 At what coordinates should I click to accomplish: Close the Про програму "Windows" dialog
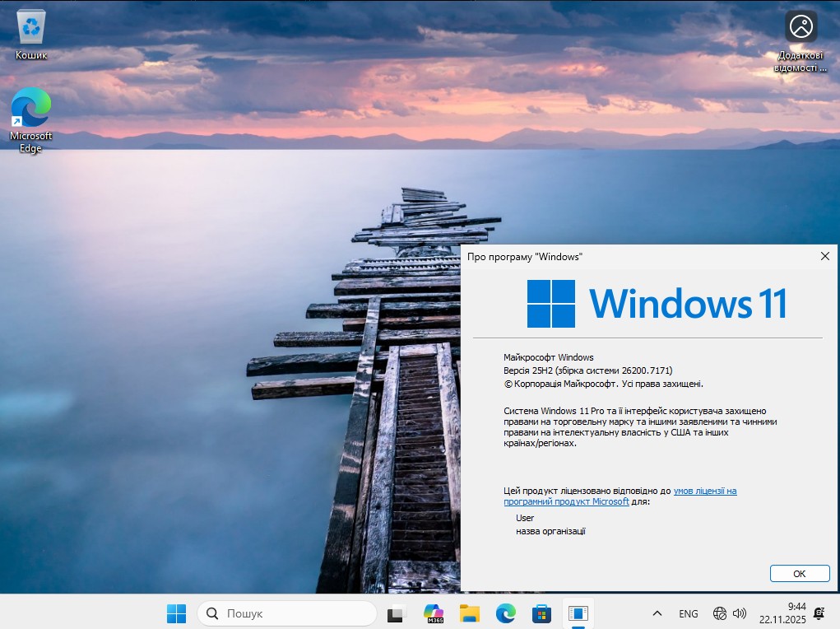tap(825, 256)
